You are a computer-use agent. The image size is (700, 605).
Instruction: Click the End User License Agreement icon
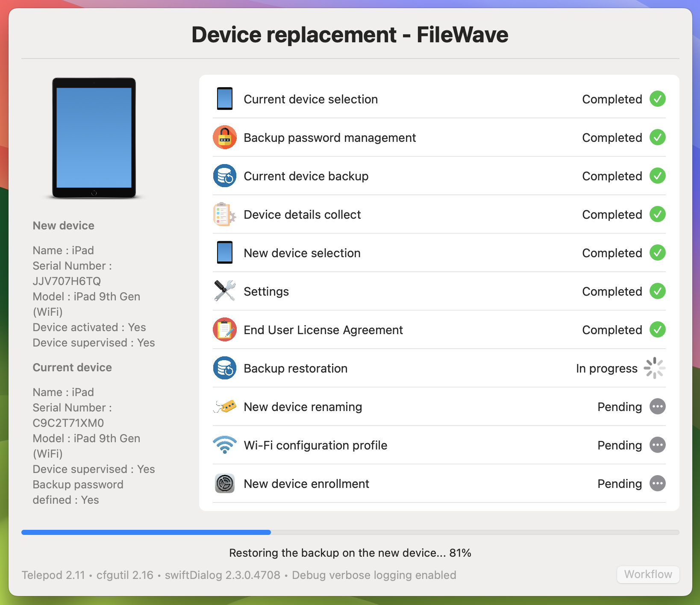pos(225,330)
